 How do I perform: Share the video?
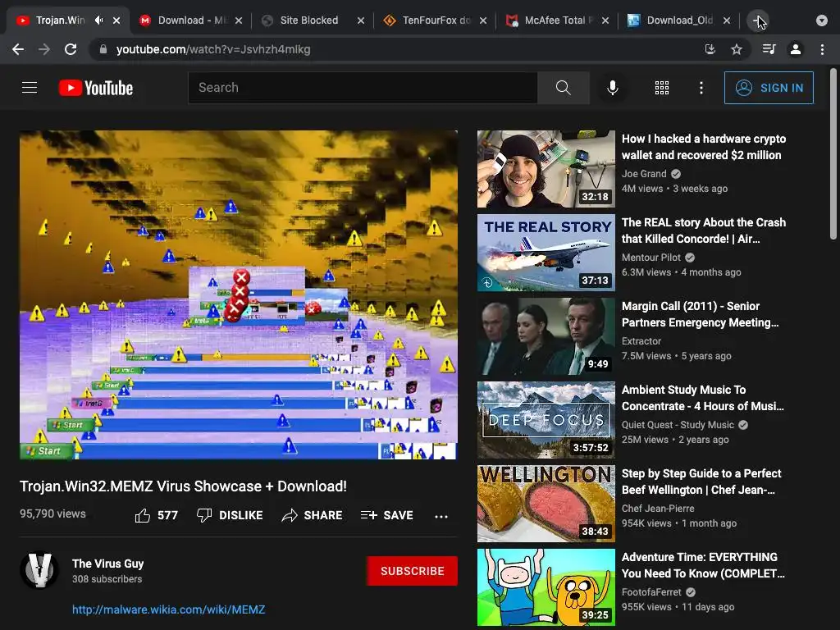[x=312, y=515]
